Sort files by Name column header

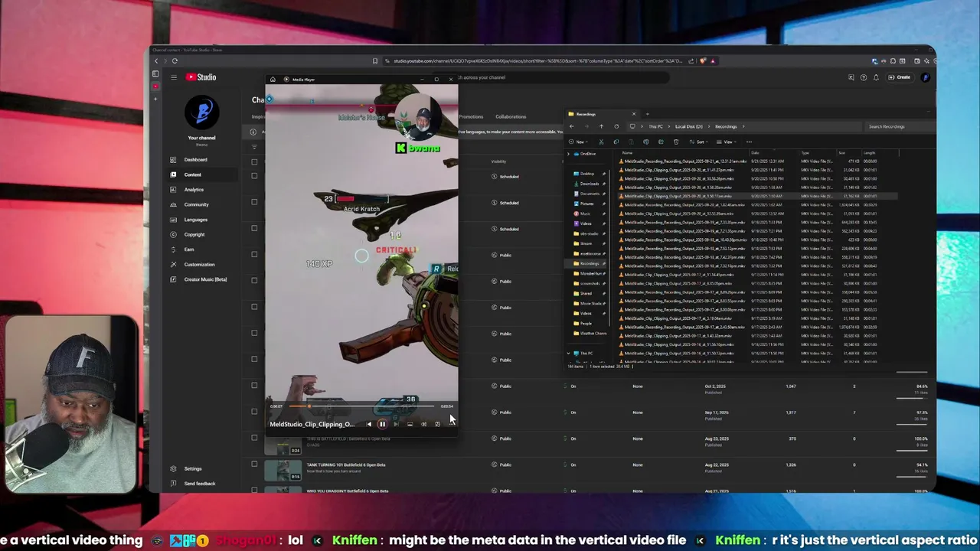click(x=627, y=153)
